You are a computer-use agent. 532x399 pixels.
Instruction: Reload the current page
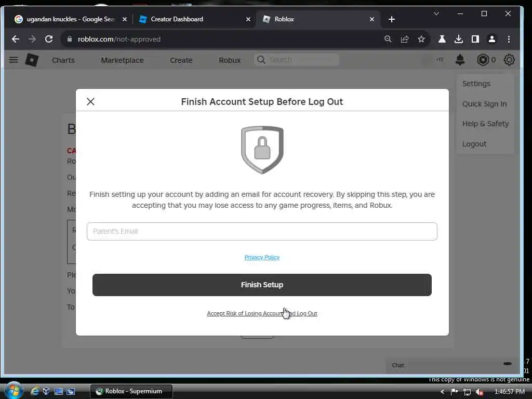point(49,39)
